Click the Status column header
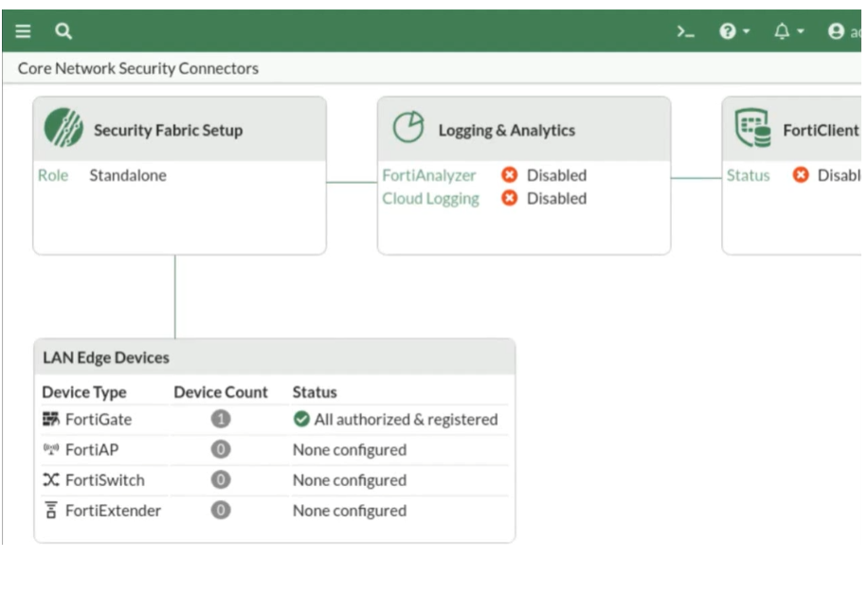Viewport: 868px width, 594px height. (x=315, y=392)
